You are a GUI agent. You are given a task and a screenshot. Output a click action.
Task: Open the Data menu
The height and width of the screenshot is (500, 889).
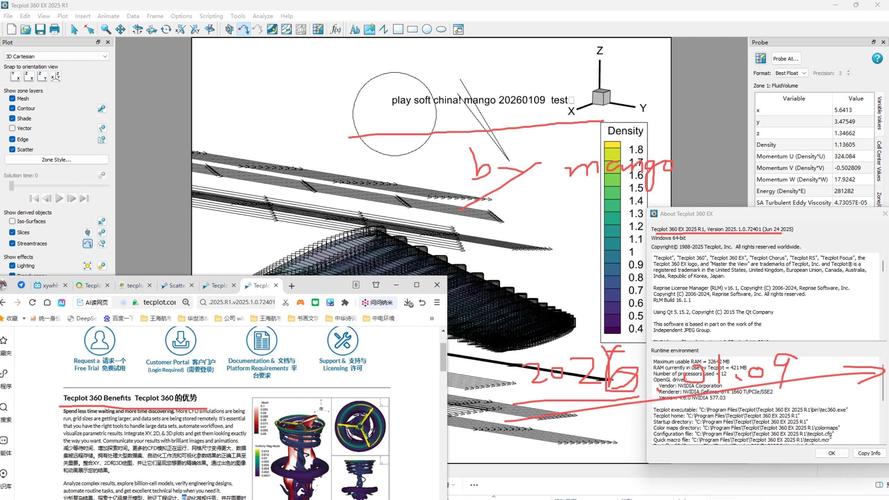coord(133,16)
